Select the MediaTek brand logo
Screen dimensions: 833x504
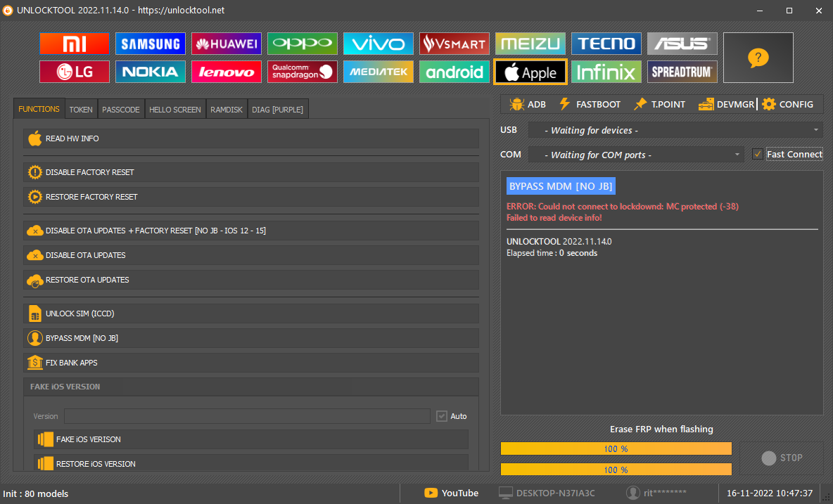[379, 72]
